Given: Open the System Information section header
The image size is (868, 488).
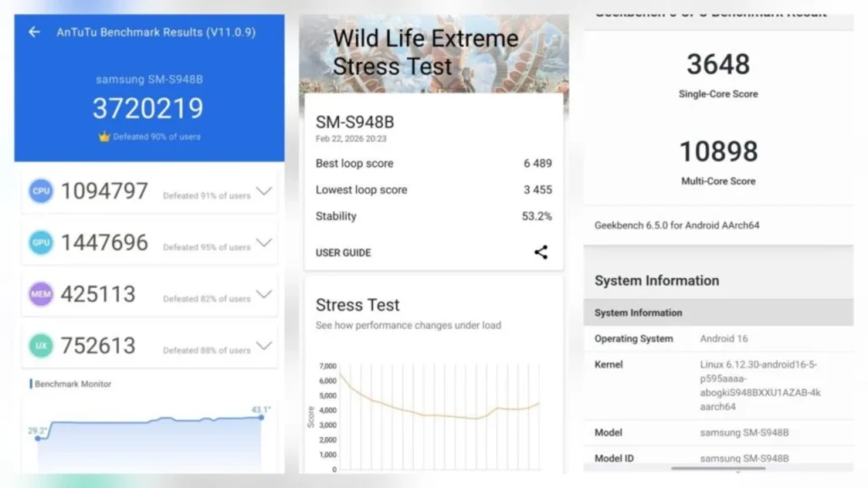Looking at the screenshot, I should [x=657, y=280].
